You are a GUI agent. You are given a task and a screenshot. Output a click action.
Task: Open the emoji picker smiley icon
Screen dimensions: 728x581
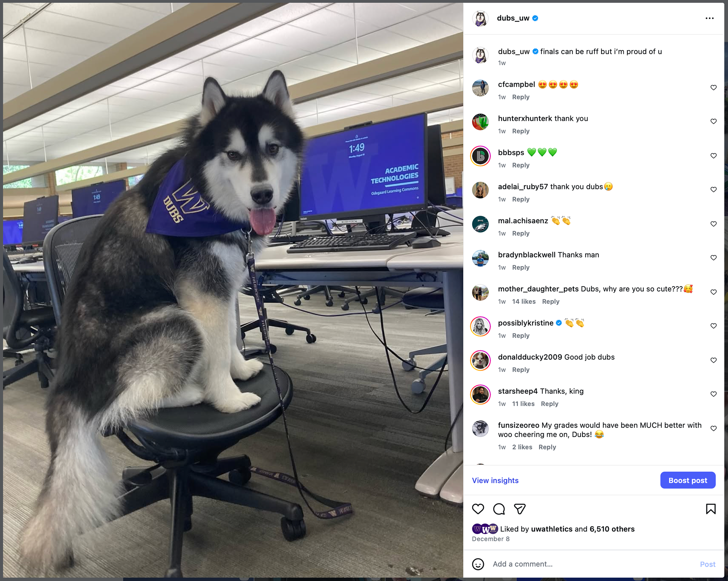pos(478,564)
